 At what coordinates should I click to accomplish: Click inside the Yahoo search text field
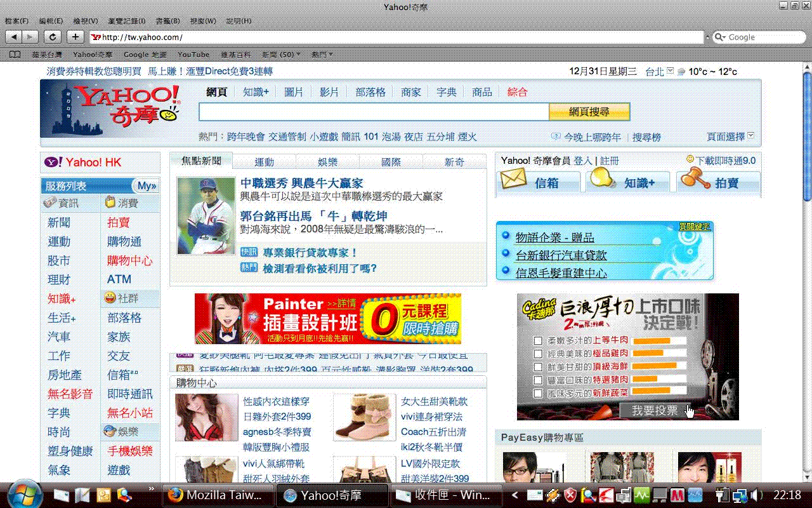(374, 112)
